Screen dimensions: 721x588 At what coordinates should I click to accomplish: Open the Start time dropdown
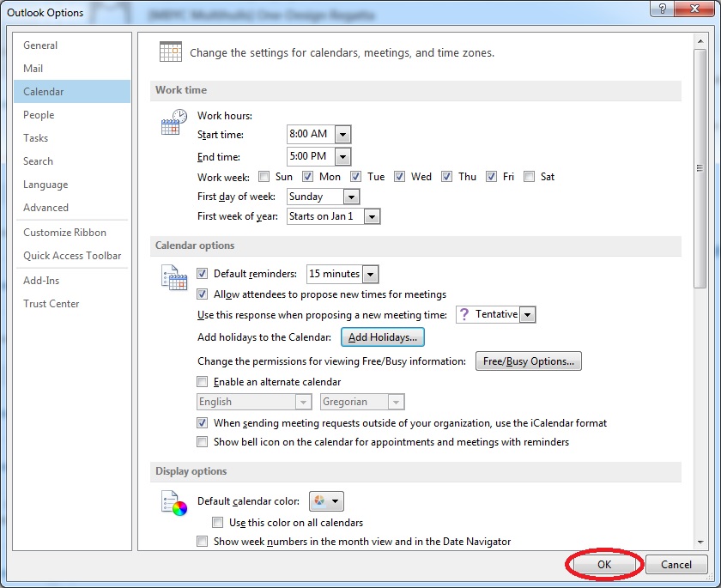[342, 135]
